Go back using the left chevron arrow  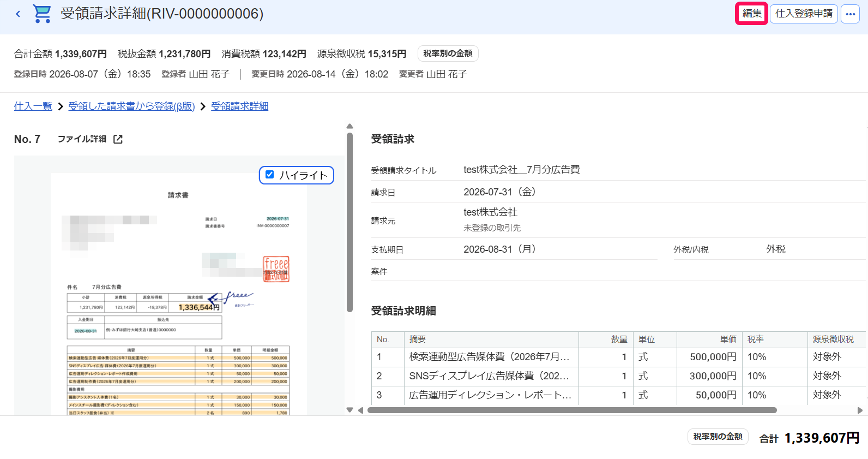tap(18, 14)
